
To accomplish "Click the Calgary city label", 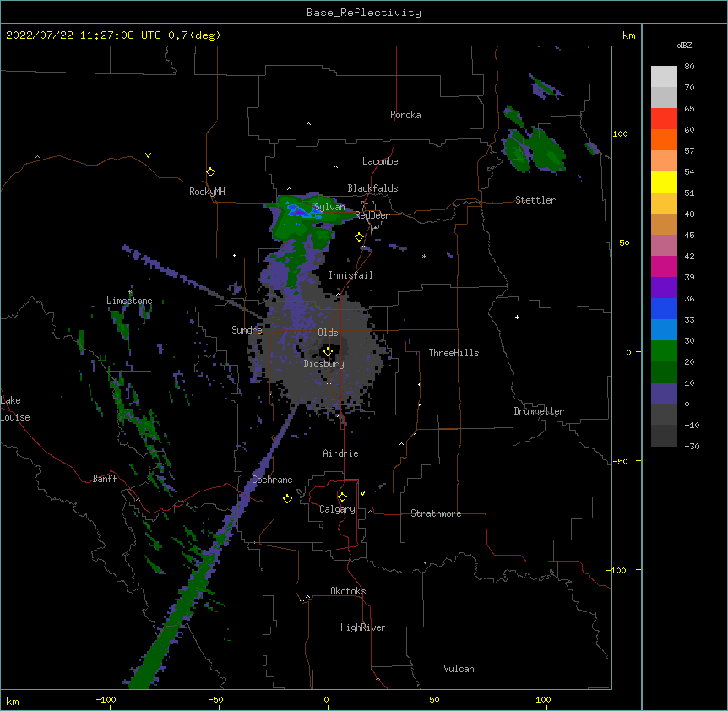I will click(337, 509).
